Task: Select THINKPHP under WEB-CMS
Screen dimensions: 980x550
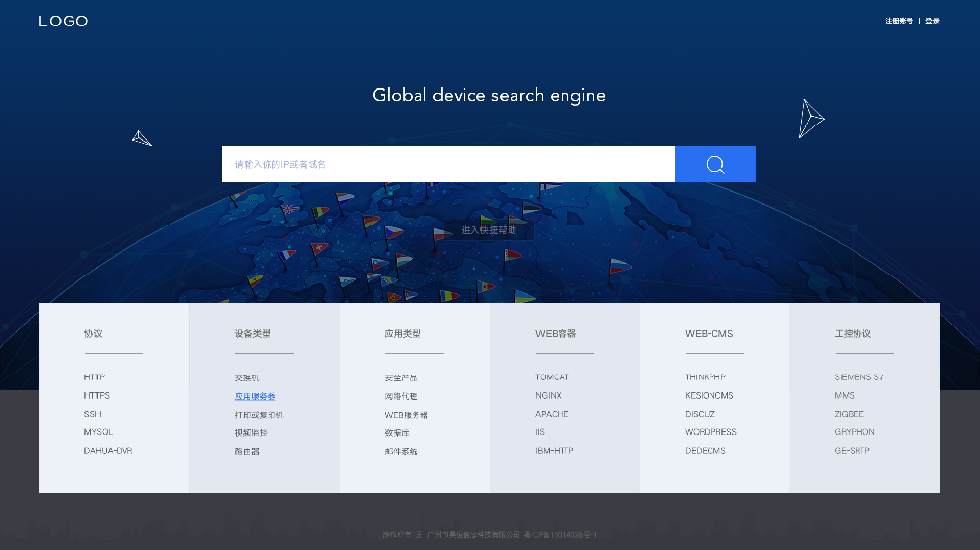Action: [706, 377]
